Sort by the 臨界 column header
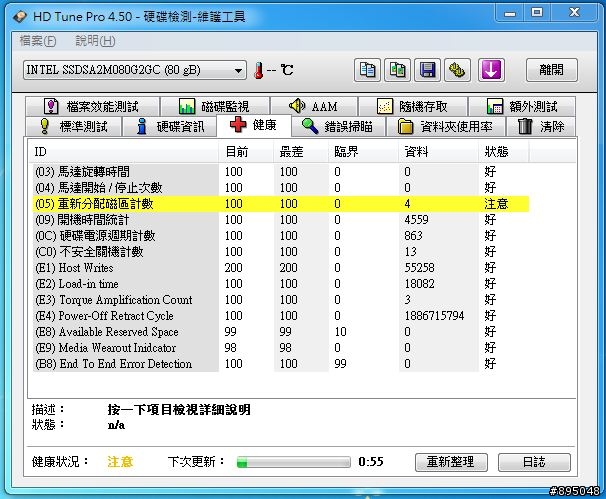This screenshot has width=606, height=499. click(x=363, y=152)
